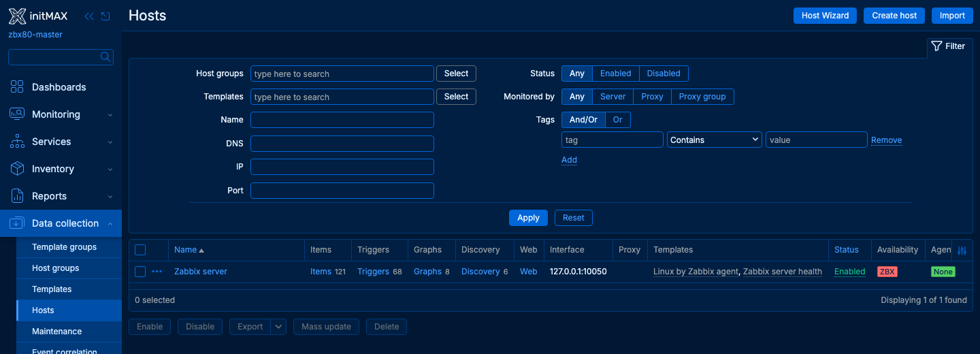Remove the tag filter row
980x354 pixels.
[x=887, y=140]
